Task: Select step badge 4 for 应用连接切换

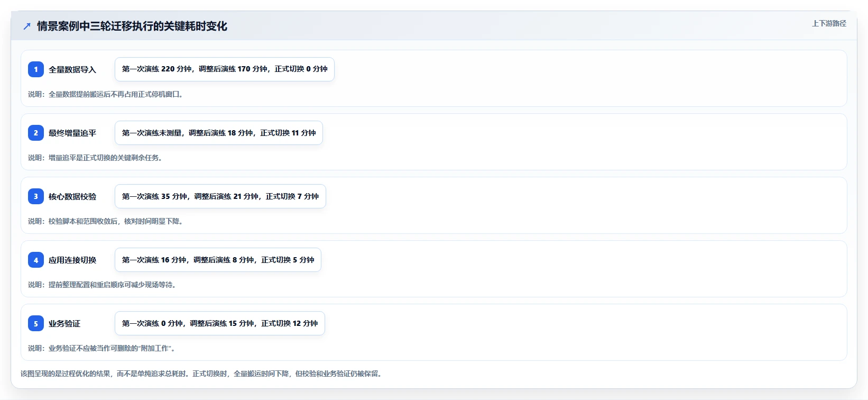Action: [x=36, y=260]
